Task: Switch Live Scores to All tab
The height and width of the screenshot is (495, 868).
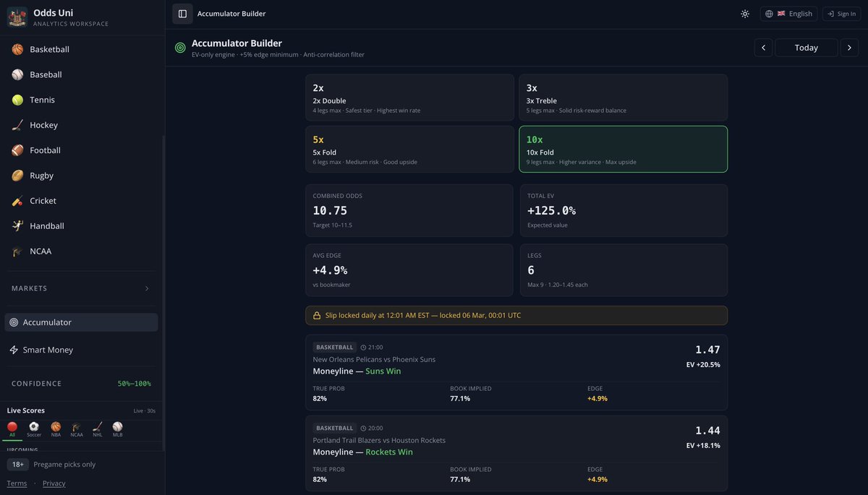Action: [12, 429]
